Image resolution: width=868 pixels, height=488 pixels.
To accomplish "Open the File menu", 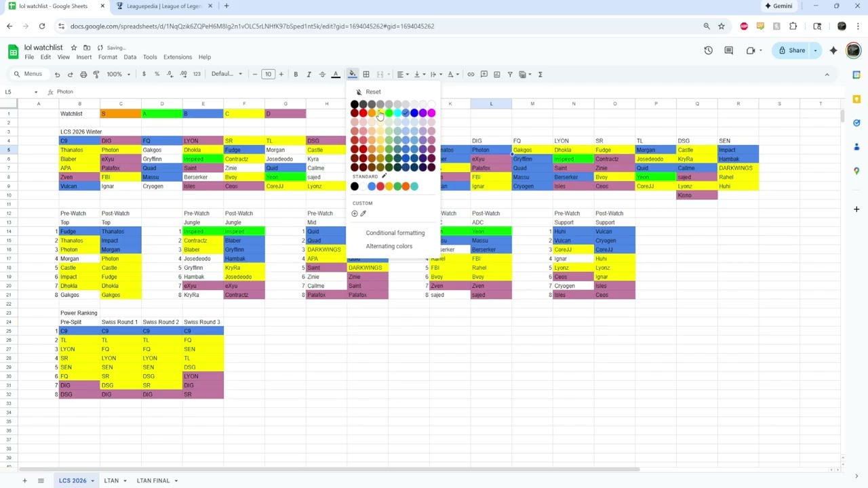I will click(29, 57).
